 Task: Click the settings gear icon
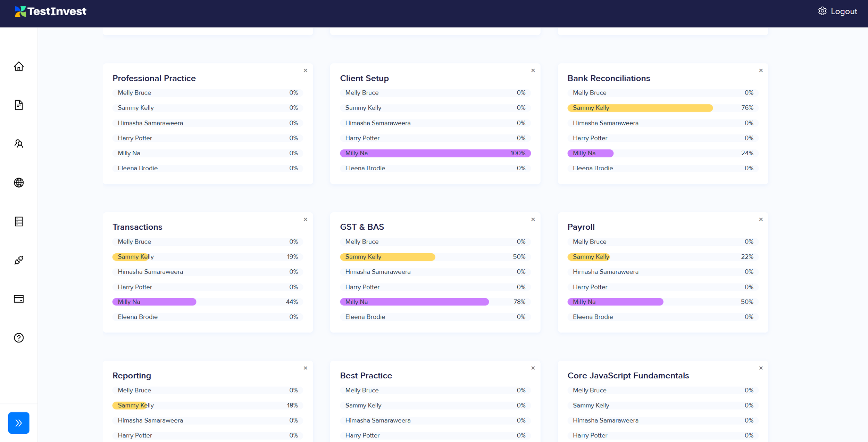822,11
